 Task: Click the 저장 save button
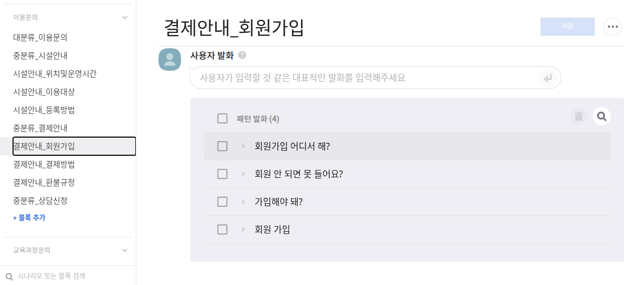(567, 27)
